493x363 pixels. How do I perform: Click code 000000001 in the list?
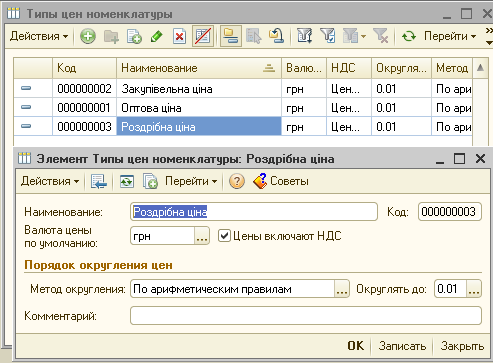pos(84,108)
